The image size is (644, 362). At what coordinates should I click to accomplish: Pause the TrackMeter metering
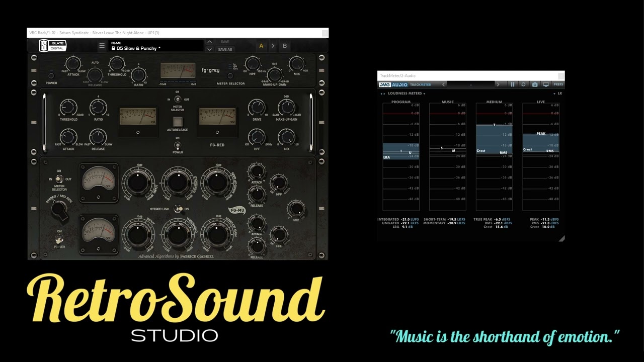513,84
